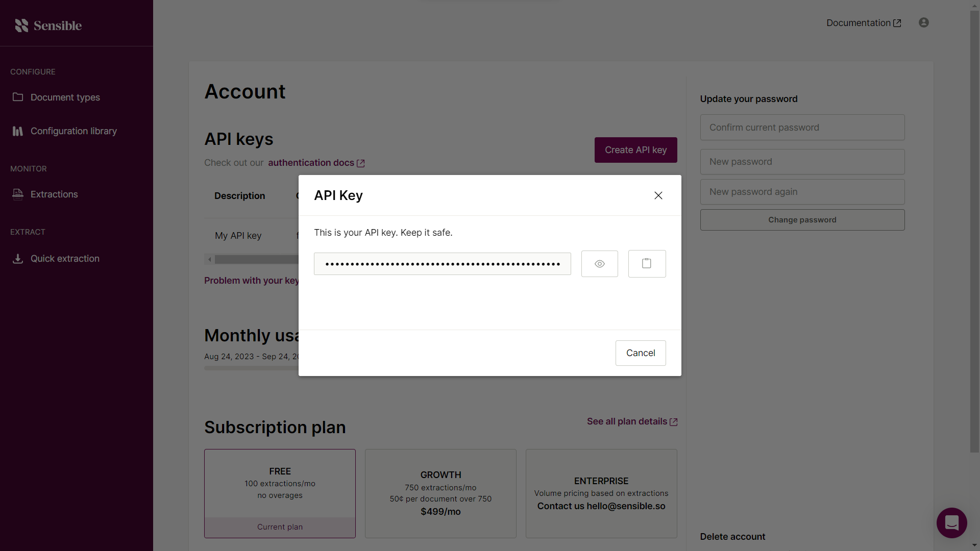The height and width of the screenshot is (551, 980).
Task: Select Quick extraction in the sidebar
Action: tap(65, 259)
